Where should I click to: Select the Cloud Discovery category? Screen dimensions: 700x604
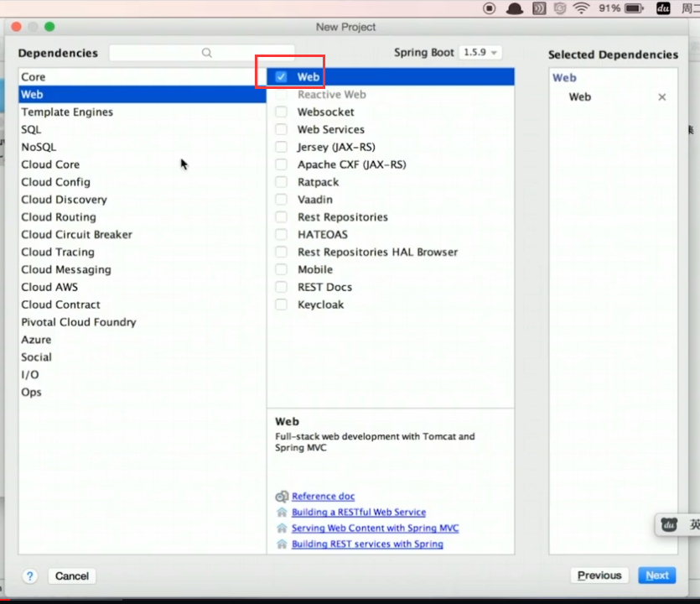click(143, 200)
